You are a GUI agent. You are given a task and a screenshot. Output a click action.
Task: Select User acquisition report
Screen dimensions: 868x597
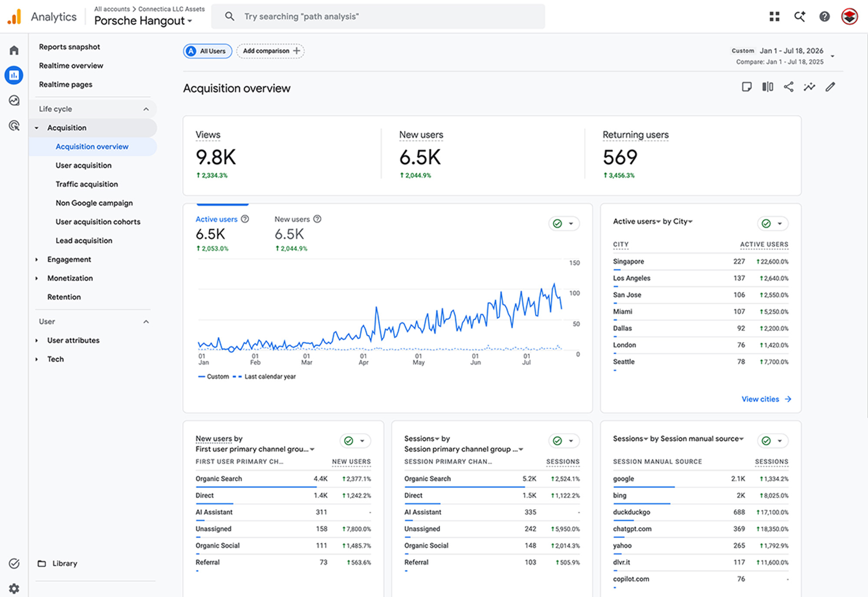(83, 165)
